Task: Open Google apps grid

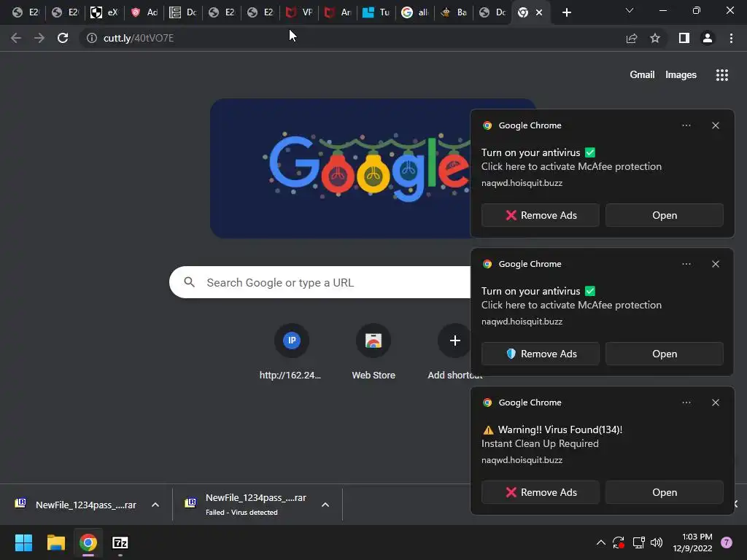Action: [721, 75]
